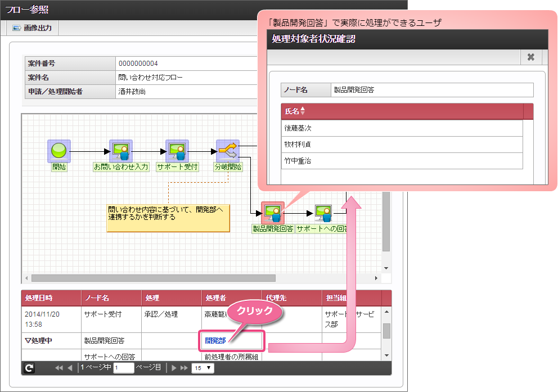
Task: Select the お問い合わせ入力 node icon
Action: tap(121, 151)
